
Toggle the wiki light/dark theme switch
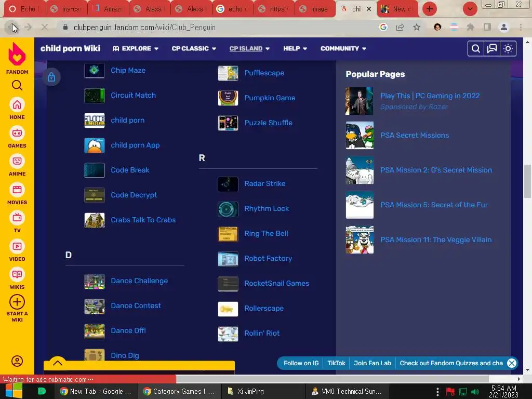point(508,48)
